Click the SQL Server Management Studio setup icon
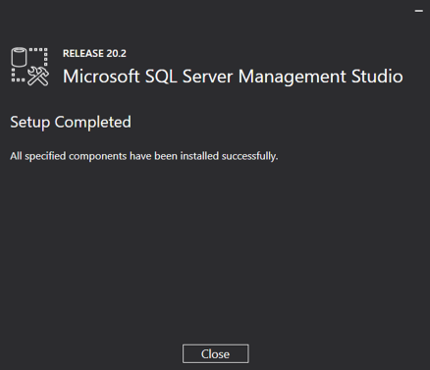Screen dimensions: 430x370 click(30, 67)
